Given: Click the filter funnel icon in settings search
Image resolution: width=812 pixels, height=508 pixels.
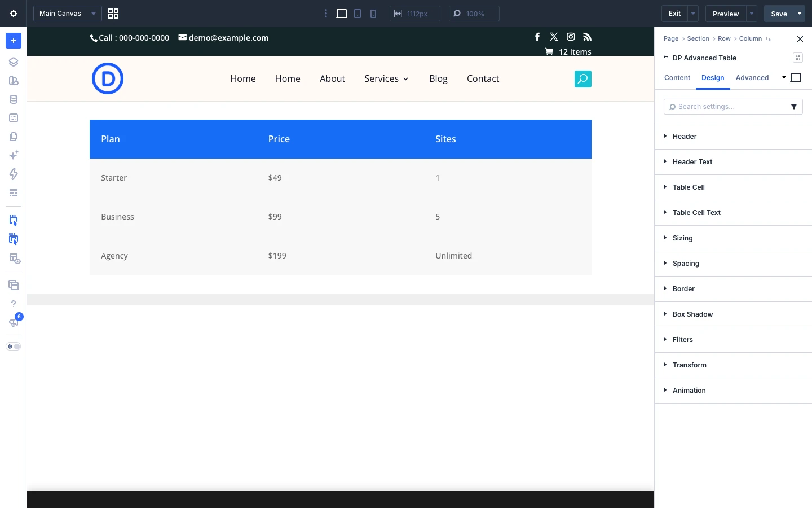Looking at the screenshot, I should coord(794,107).
